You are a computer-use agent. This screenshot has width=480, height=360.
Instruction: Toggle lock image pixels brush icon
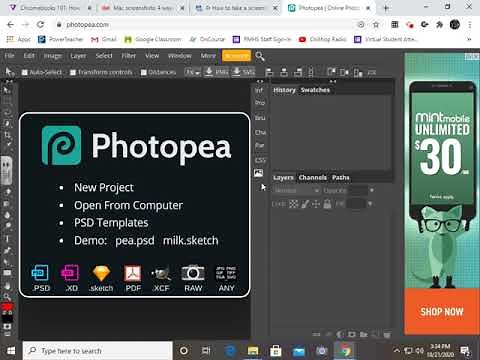(305, 204)
